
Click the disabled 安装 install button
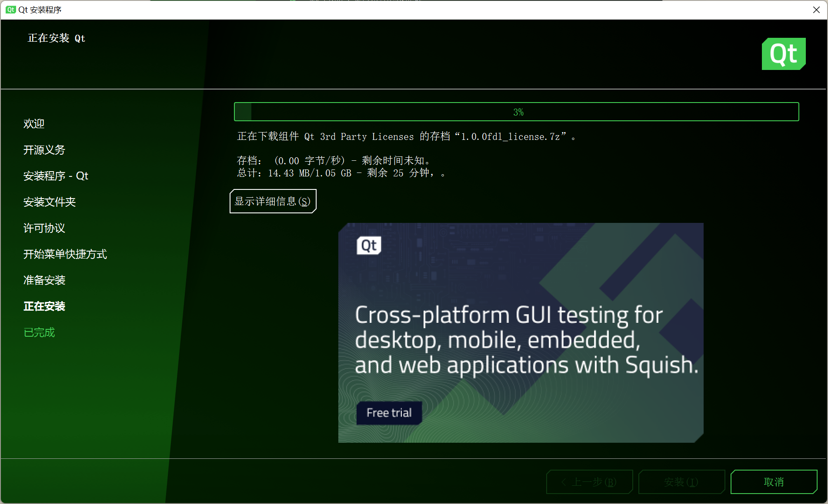point(681,482)
